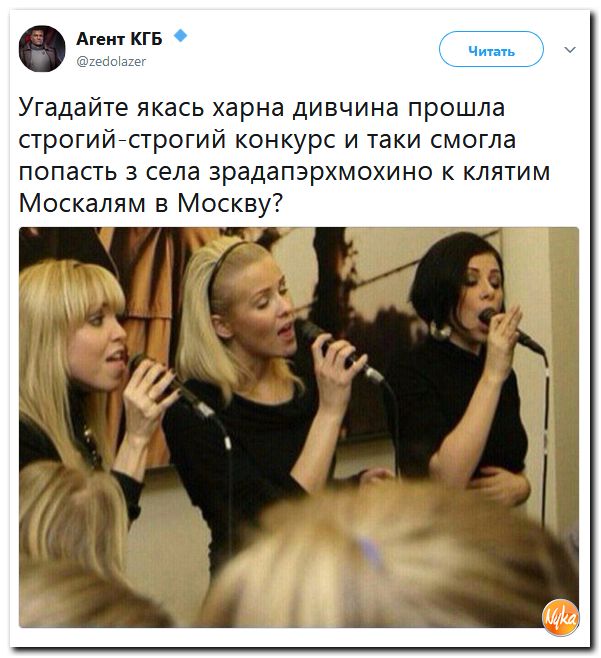Click the word зрадапэрхмохино in the tweet
The width and height of the screenshot is (601, 658).
click(321, 172)
